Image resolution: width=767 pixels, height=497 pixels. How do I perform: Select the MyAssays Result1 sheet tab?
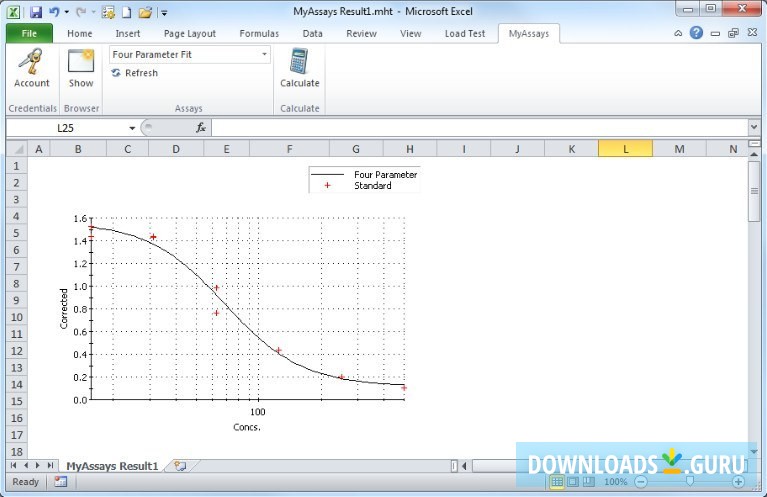[x=113, y=466]
